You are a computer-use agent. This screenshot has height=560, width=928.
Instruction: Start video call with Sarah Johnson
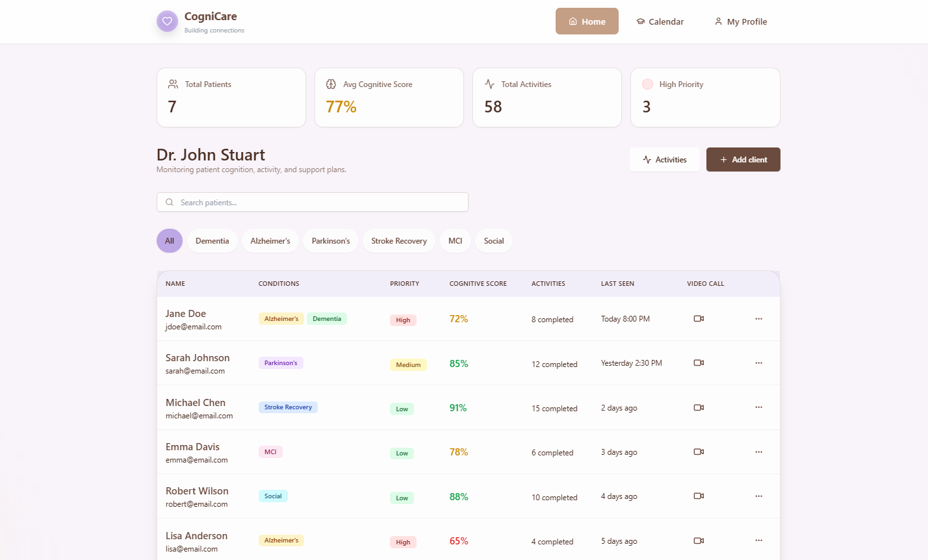point(699,363)
